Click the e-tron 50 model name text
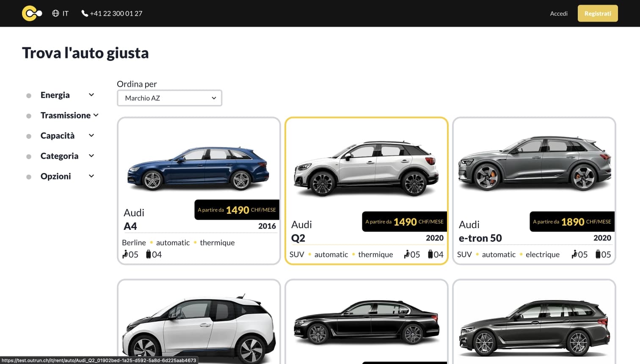 click(480, 238)
